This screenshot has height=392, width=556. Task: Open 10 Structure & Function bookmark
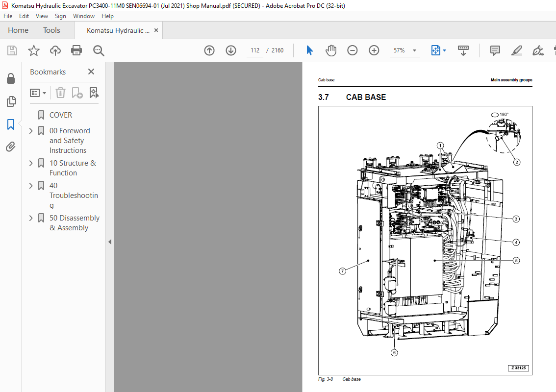pos(73,168)
